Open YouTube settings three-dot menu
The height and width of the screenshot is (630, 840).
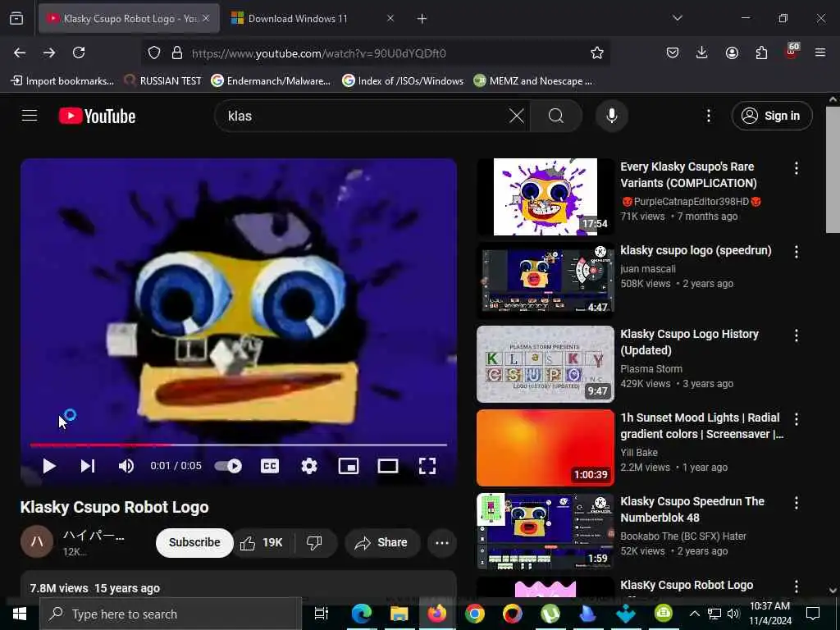coord(709,116)
